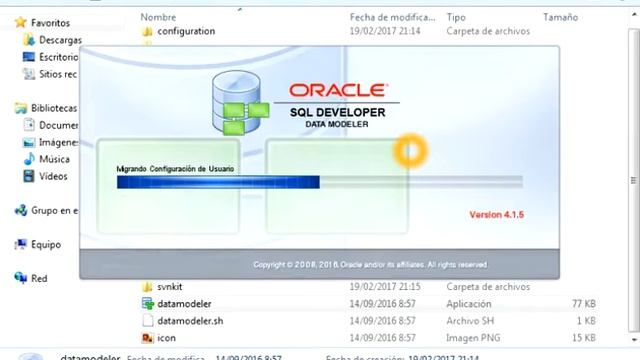This screenshot has height=360, width=640.
Task: Click the Descargas folder icon
Action: click(29, 40)
